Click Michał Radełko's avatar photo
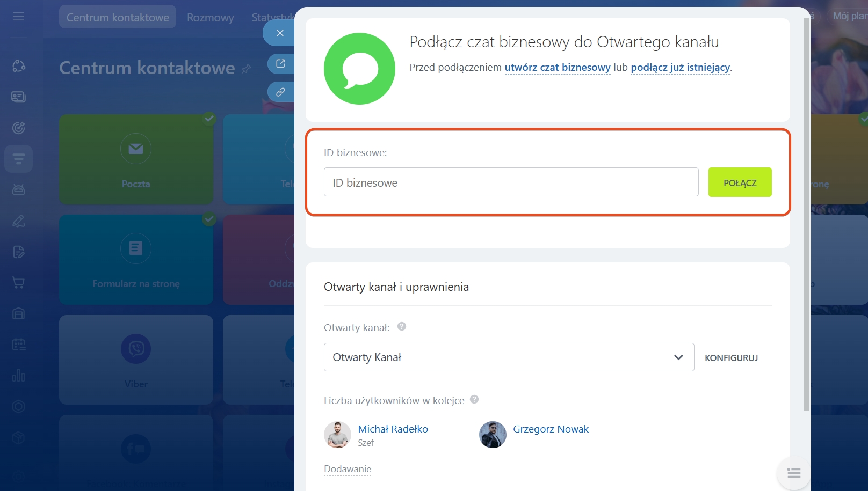This screenshot has height=491, width=868. [337, 435]
